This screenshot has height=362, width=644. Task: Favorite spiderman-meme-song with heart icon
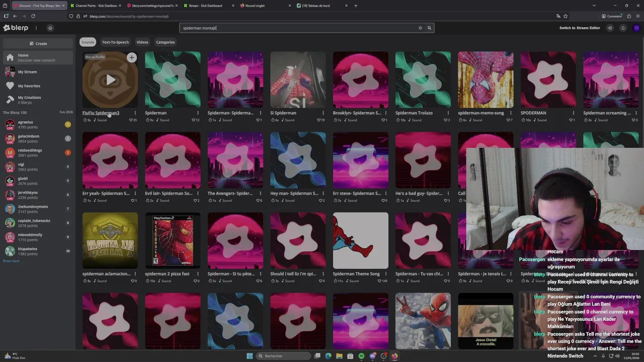pyautogui.click(x=508, y=120)
